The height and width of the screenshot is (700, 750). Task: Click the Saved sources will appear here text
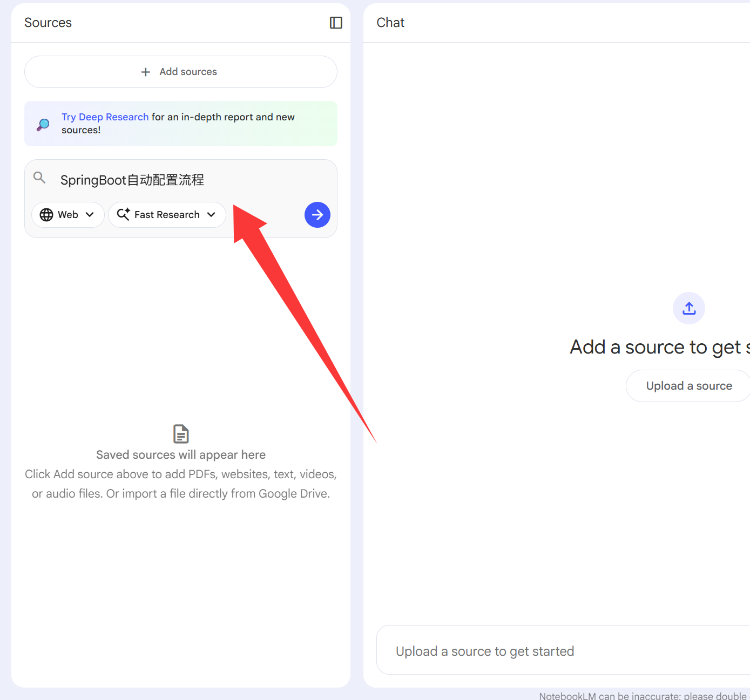(181, 455)
